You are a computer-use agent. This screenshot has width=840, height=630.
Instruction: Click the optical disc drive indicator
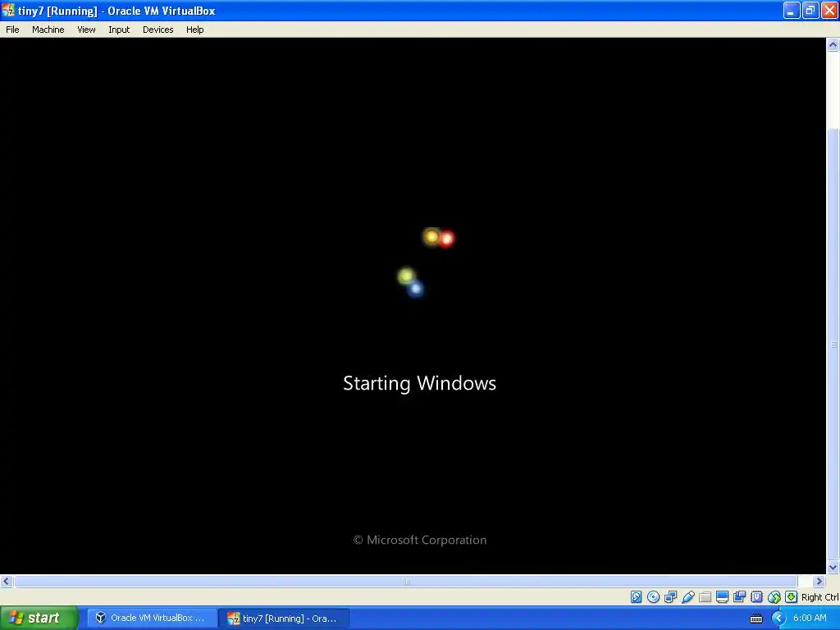653,597
